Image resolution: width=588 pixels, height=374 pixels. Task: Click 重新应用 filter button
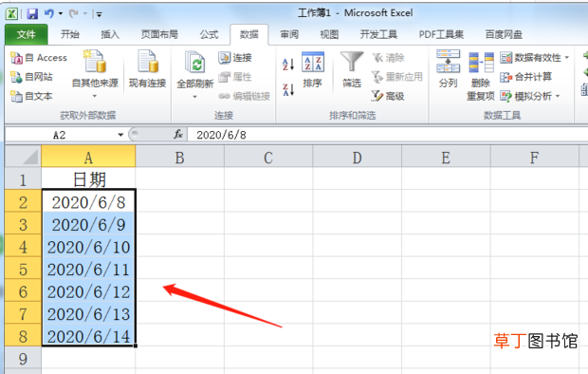[397, 77]
